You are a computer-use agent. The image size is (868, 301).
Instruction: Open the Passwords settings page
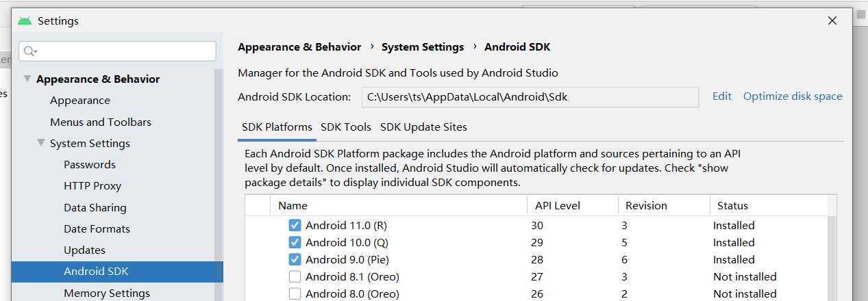click(x=90, y=165)
